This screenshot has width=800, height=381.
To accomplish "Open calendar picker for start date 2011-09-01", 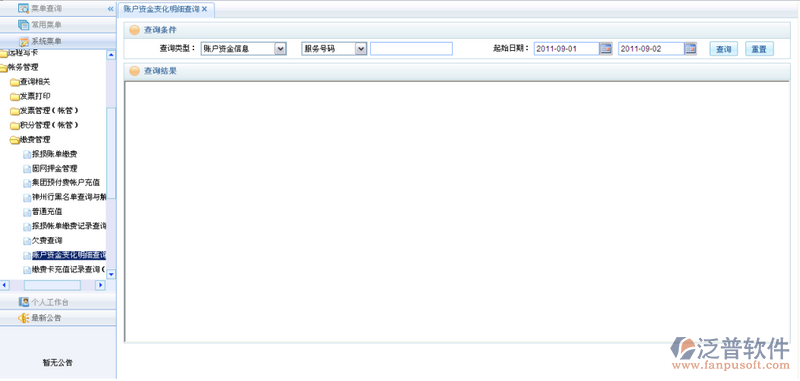I will (606, 49).
